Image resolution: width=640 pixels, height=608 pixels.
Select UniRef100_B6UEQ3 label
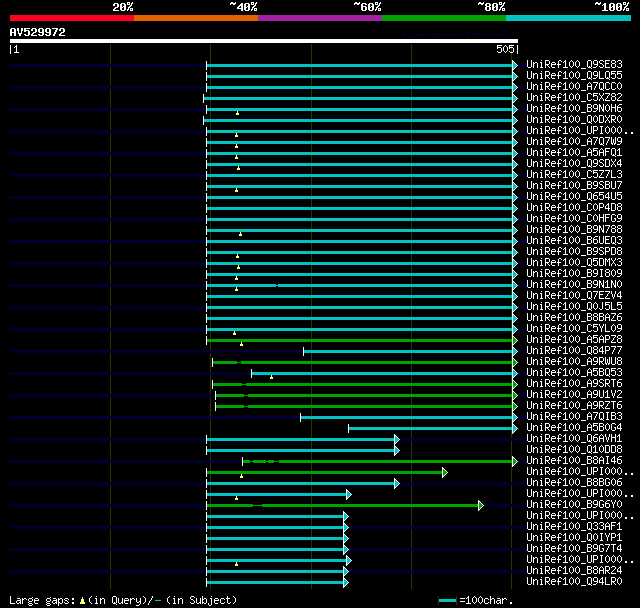click(x=574, y=241)
